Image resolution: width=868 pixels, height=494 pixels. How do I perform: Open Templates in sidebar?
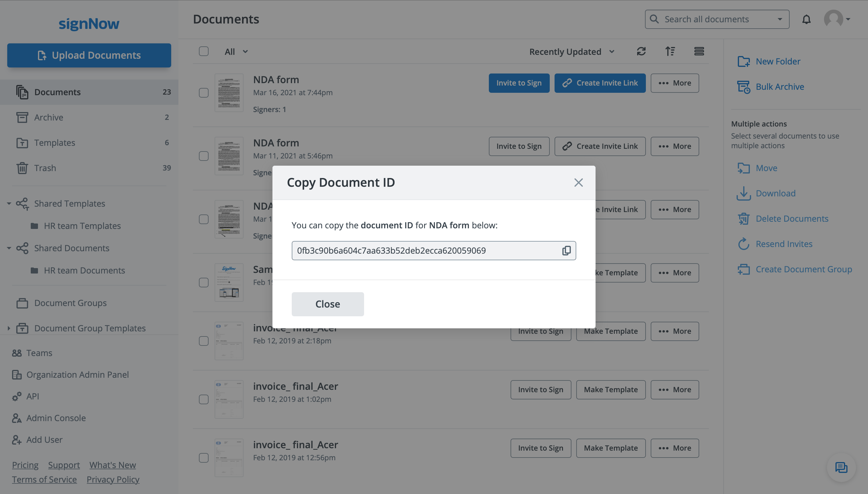pyautogui.click(x=55, y=143)
